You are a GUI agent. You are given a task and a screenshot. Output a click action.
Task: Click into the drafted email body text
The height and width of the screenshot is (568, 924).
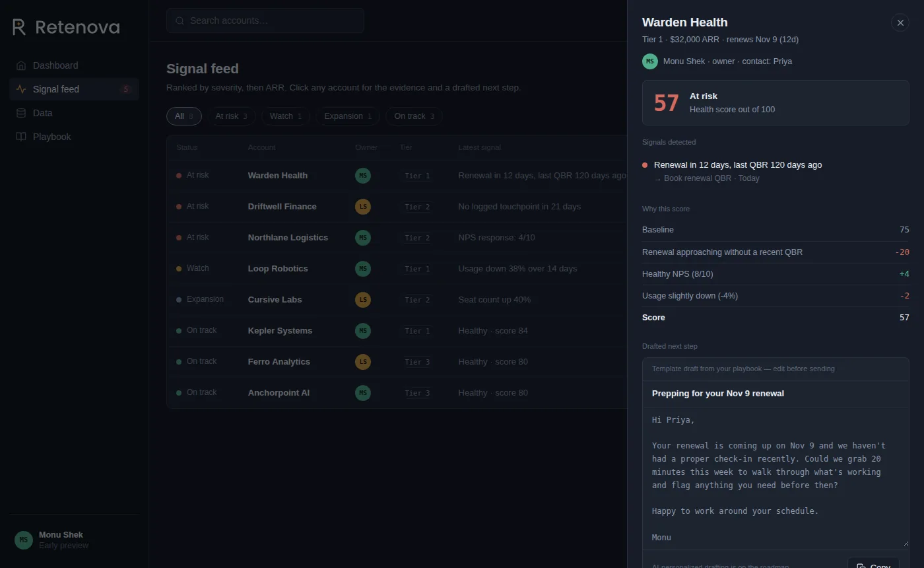(775, 478)
